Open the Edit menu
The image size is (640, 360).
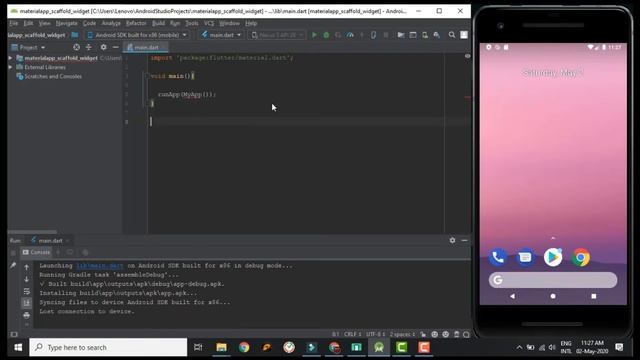28,23
